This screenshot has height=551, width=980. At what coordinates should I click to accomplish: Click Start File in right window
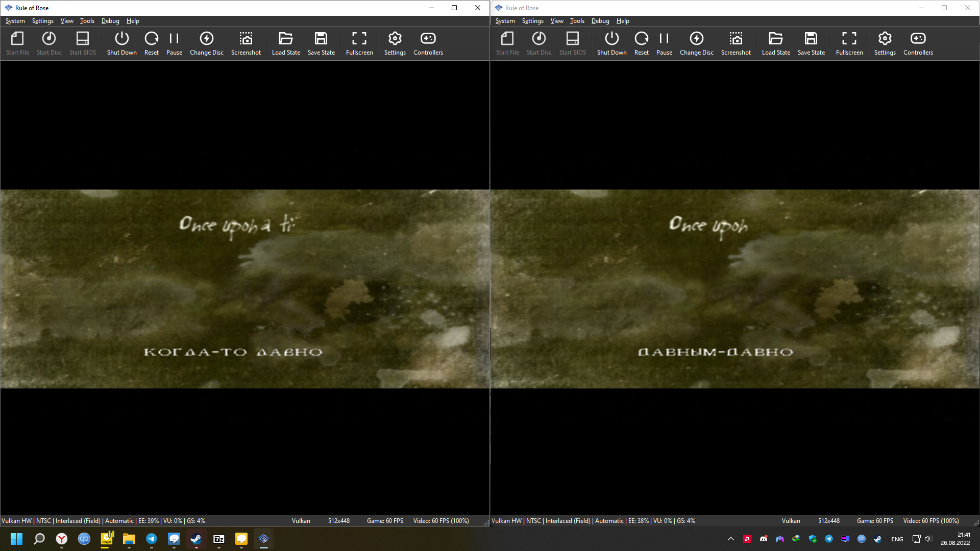(x=507, y=44)
